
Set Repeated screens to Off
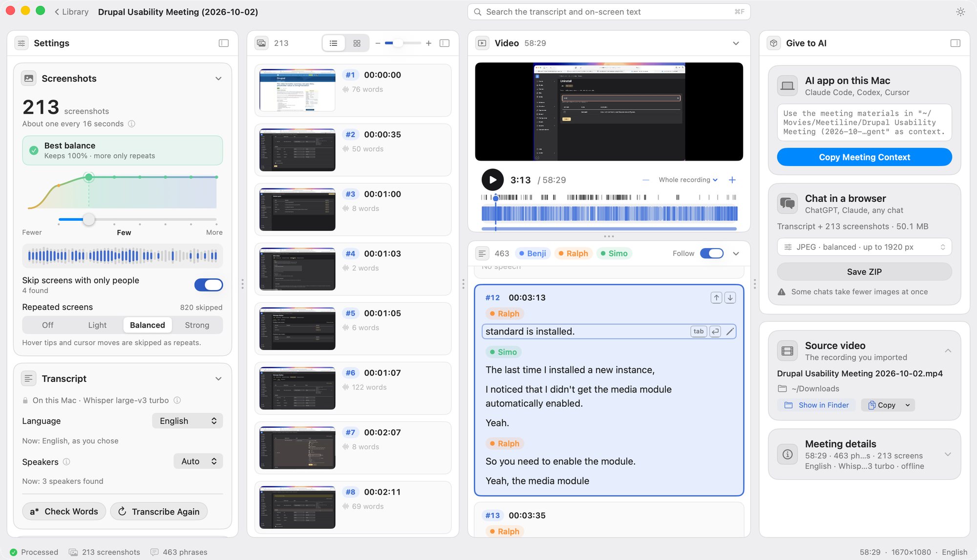pos(48,325)
